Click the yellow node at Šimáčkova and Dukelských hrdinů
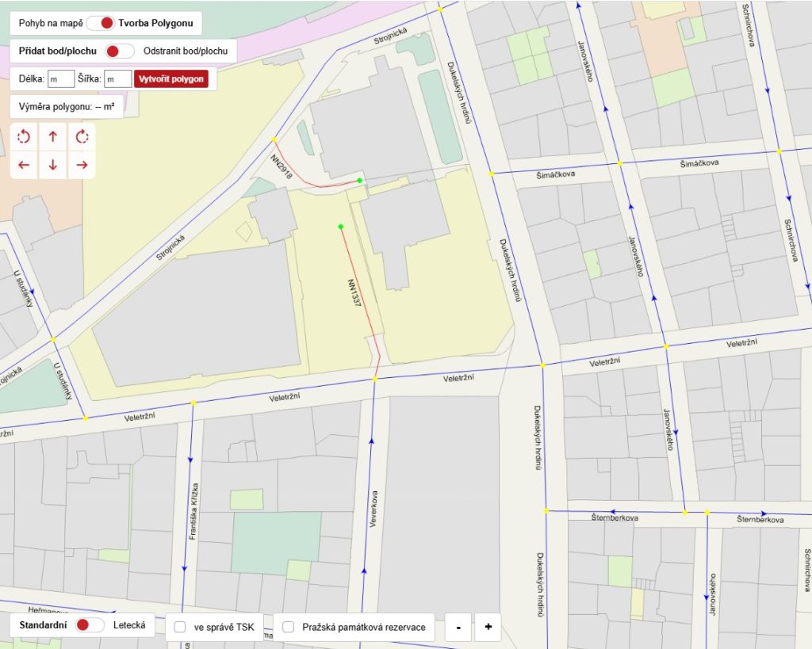The height and width of the screenshot is (649, 812). tap(492, 174)
